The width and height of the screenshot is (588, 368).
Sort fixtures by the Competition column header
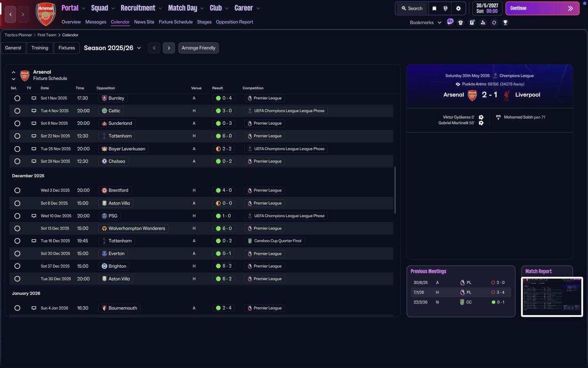point(253,88)
